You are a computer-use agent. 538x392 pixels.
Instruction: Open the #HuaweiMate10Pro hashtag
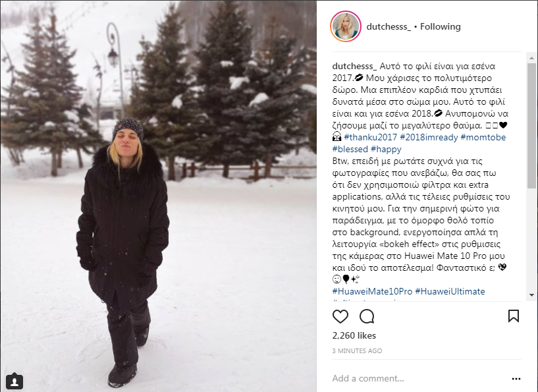[372, 291]
